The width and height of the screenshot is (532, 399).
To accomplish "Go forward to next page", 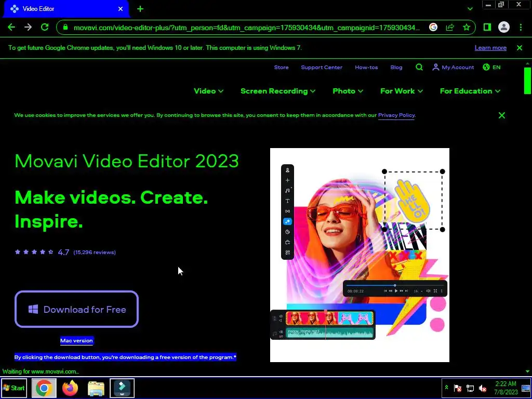I will coord(28,27).
